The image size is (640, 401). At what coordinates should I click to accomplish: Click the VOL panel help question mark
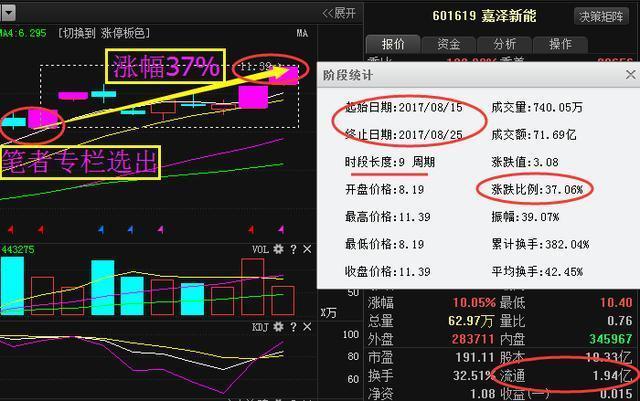click(293, 249)
